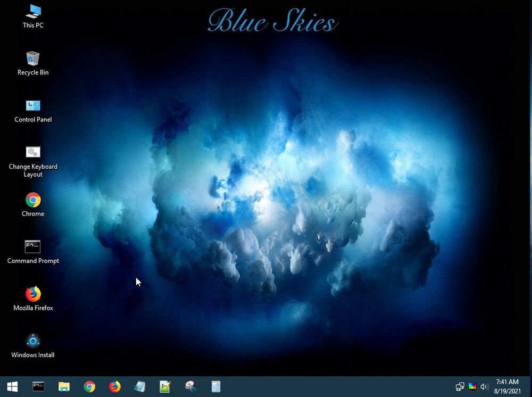Select the Change Keyboard Layout shortcut
The image size is (532, 397).
click(x=33, y=162)
